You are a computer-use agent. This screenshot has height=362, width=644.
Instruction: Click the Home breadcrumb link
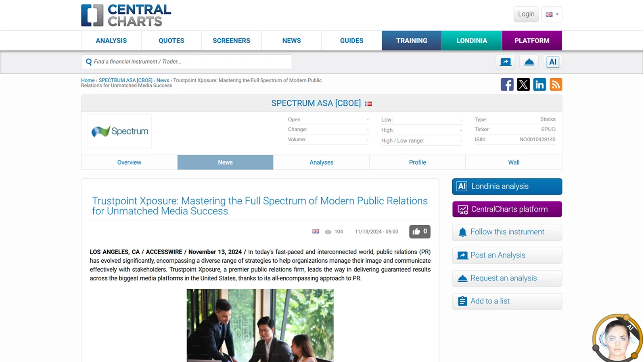(88, 80)
